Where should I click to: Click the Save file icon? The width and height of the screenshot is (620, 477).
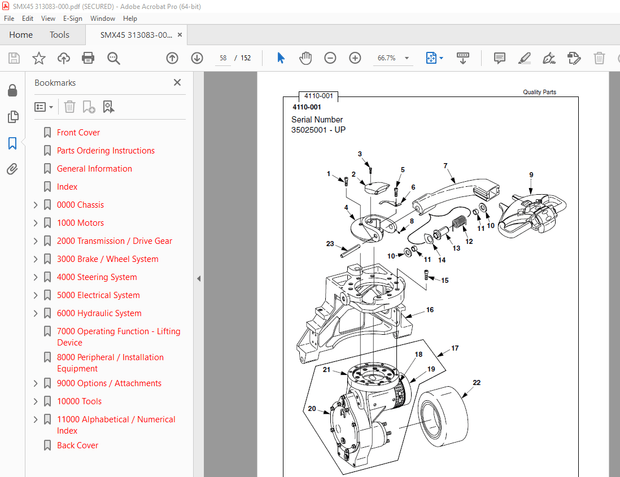14,58
